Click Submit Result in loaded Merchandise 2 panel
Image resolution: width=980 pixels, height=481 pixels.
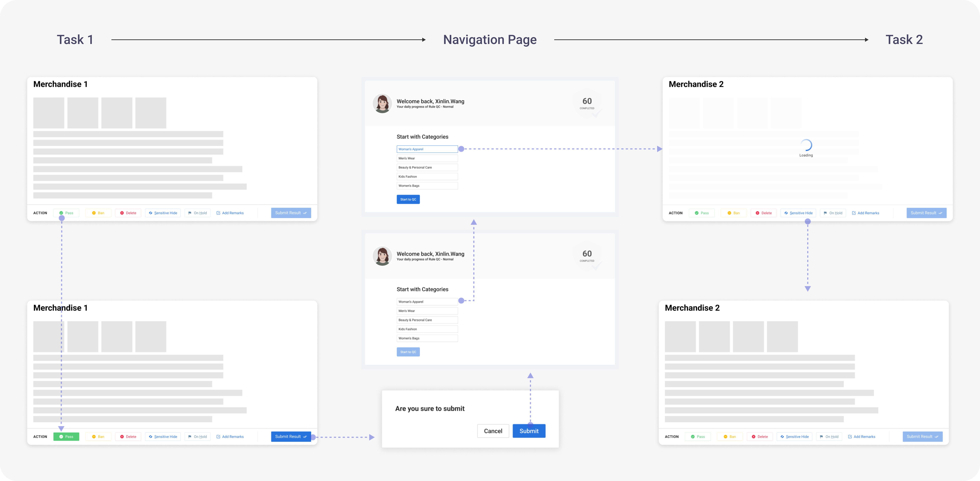tap(923, 436)
